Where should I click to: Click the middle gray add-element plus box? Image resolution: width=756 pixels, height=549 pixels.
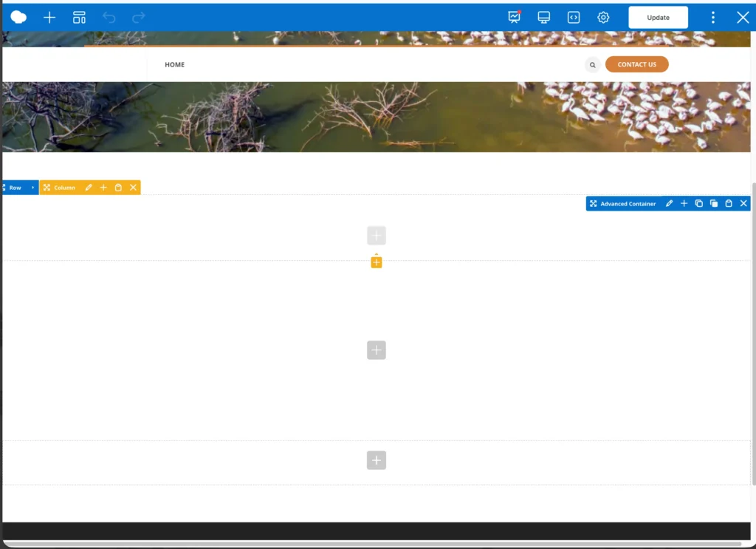[377, 350]
